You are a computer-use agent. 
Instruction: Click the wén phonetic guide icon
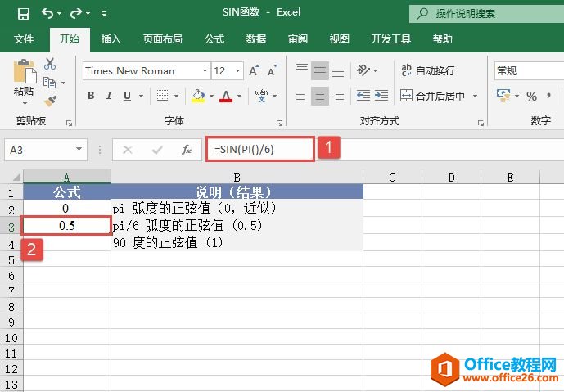(261, 96)
